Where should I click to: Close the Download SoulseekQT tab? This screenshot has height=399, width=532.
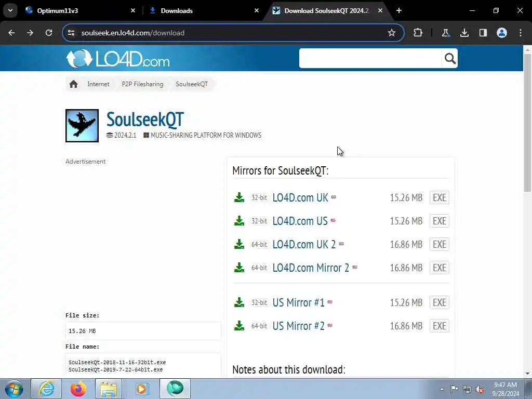click(380, 10)
